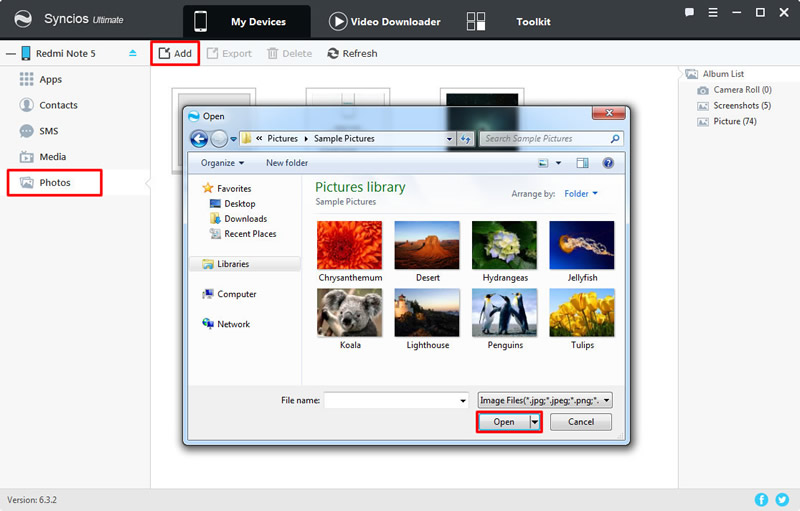800x511 pixels.
Task: Select Downloads in navigation pane
Action: click(x=239, y=219)
